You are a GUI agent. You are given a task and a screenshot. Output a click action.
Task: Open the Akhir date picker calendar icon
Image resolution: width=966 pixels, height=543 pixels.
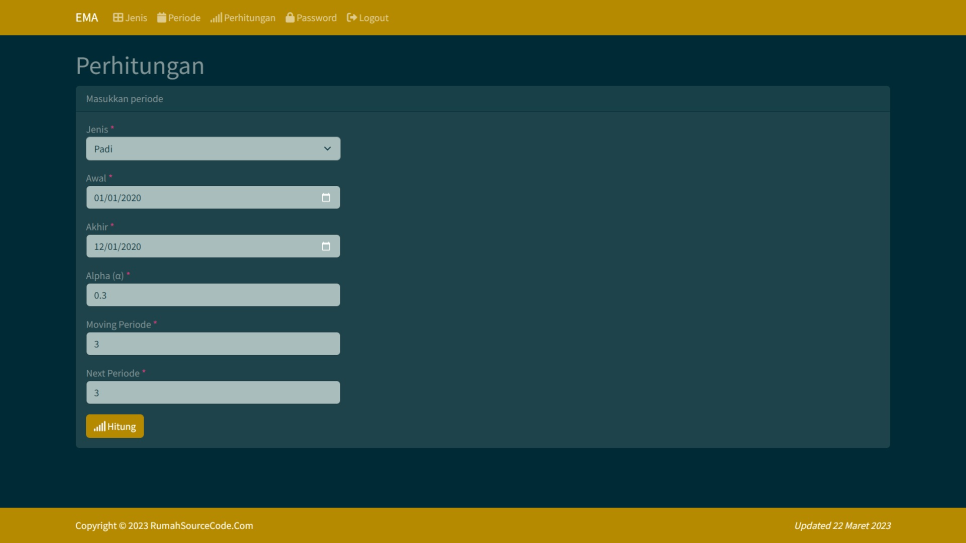click(x=326, y=247)
